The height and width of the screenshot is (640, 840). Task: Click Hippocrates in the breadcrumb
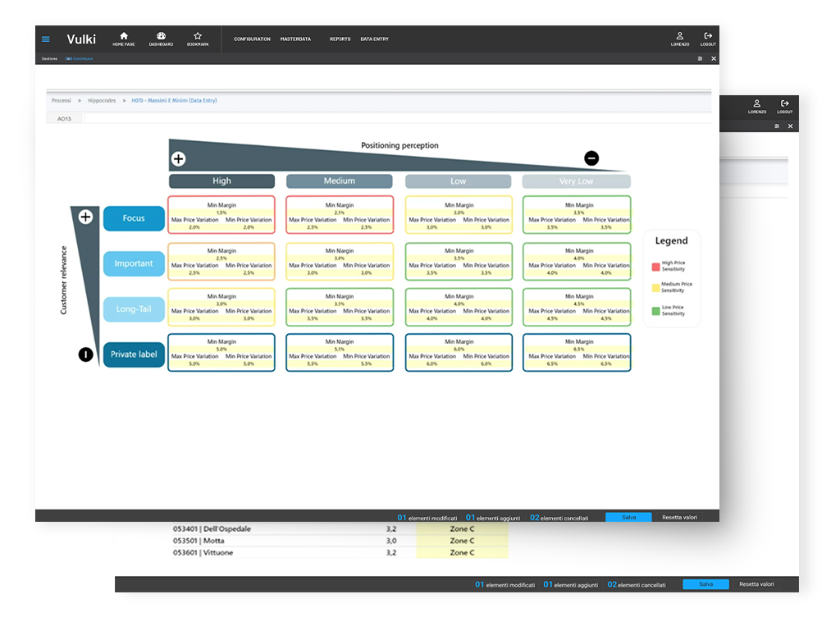103,100
